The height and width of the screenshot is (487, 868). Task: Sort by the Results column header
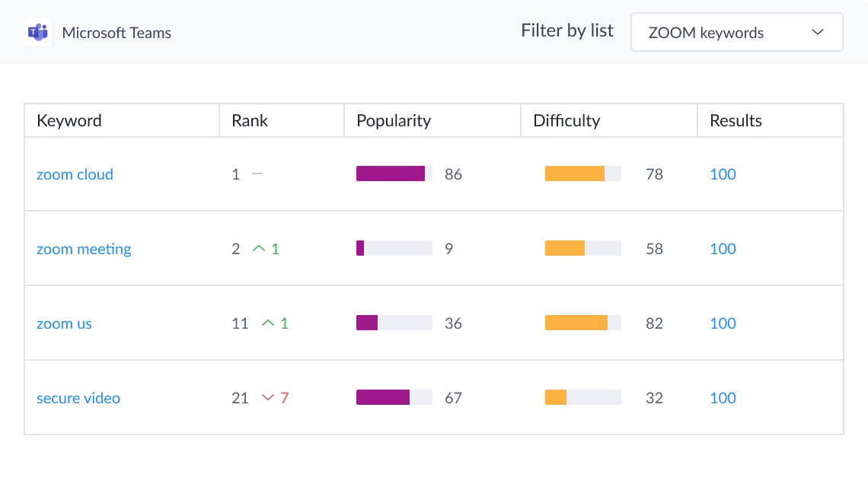click(736, 121)
